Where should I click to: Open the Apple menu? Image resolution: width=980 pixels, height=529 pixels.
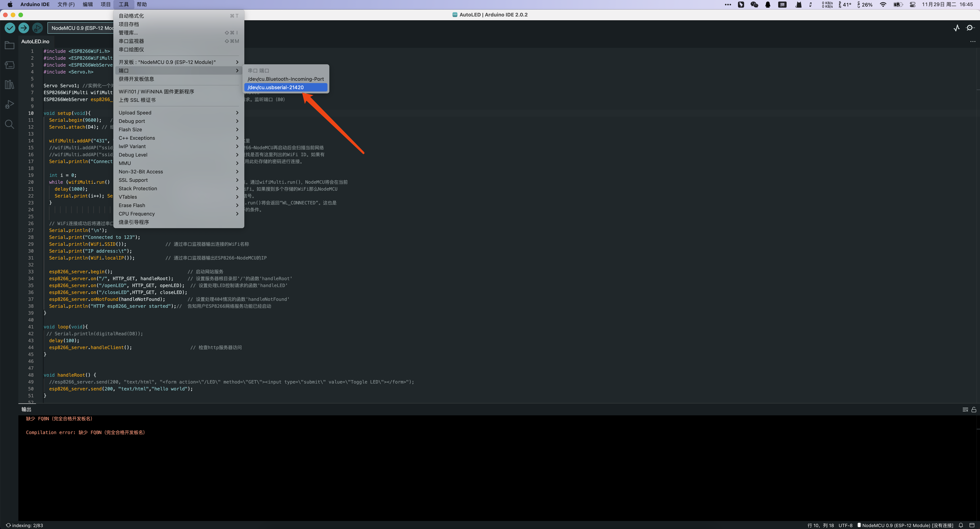coord(10,5)
